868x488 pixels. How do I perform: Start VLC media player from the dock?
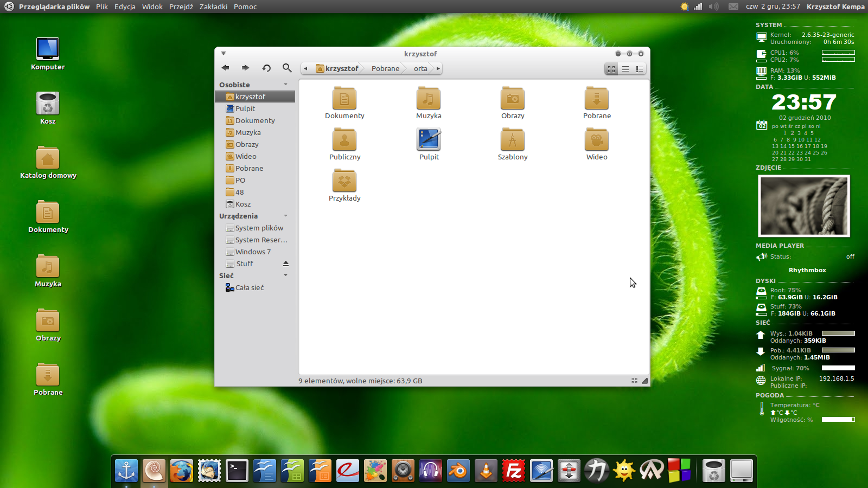coord(486,471)
